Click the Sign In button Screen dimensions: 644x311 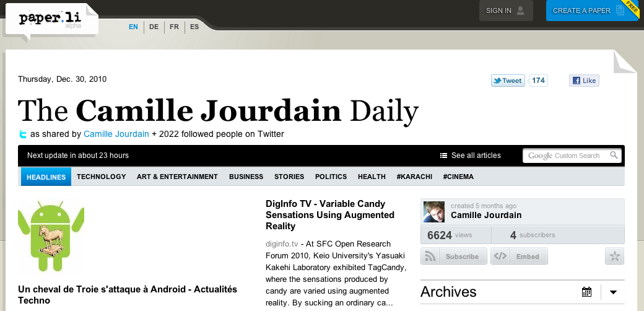pos(506,11)
